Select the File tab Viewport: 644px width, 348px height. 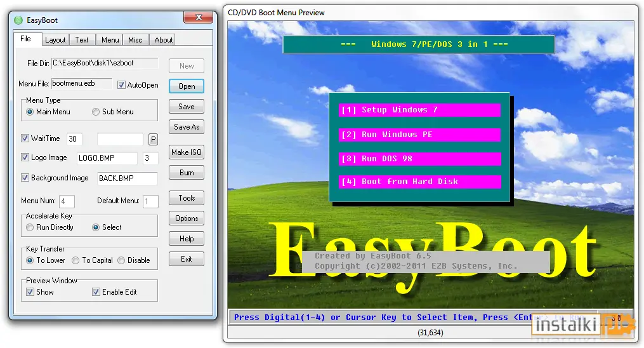click(26, 39)
